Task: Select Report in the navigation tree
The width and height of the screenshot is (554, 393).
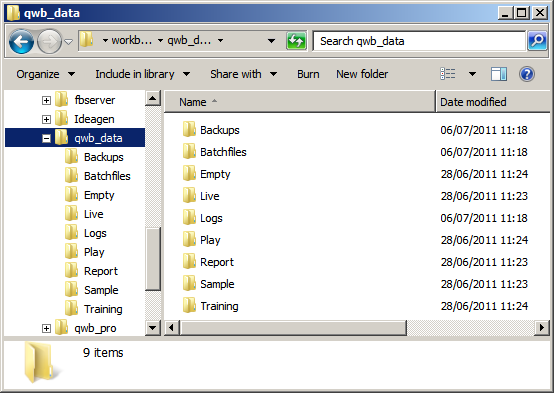Action: (x=101, y=271)
